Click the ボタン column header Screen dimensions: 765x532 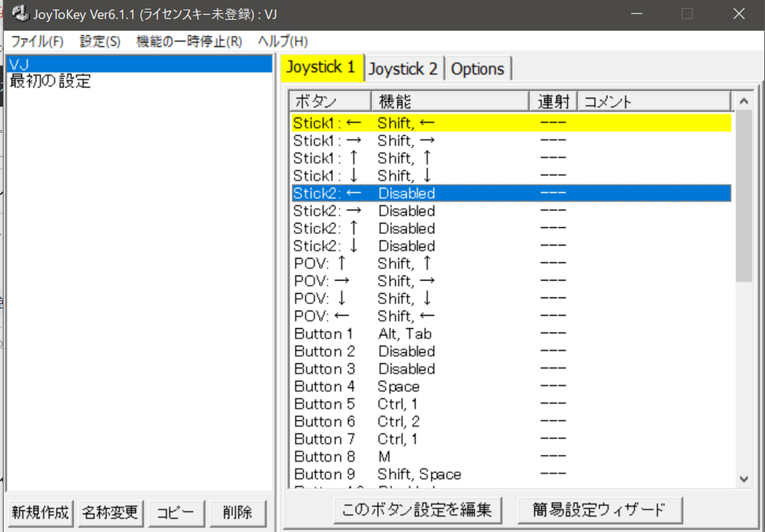click(x=329, y=101)
